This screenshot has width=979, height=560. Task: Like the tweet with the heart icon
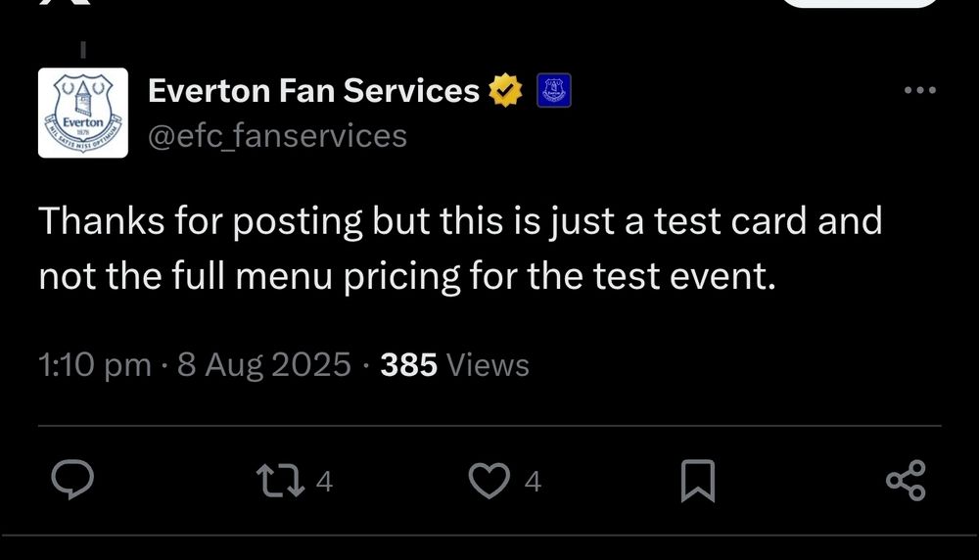(489, 480)
